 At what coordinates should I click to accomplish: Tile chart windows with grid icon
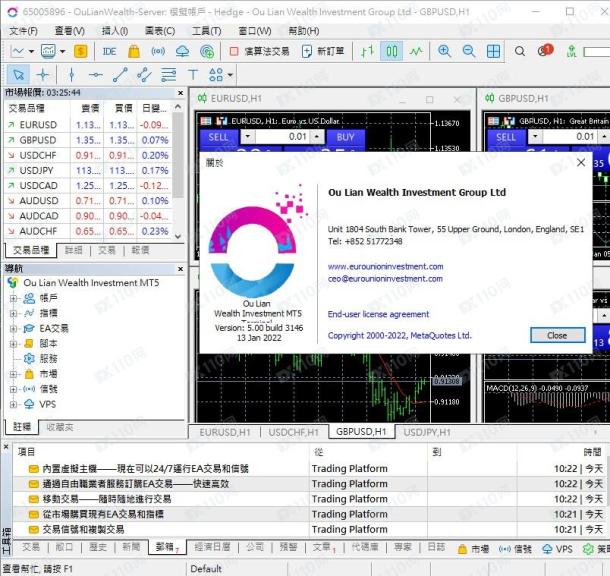click(493, 51)
